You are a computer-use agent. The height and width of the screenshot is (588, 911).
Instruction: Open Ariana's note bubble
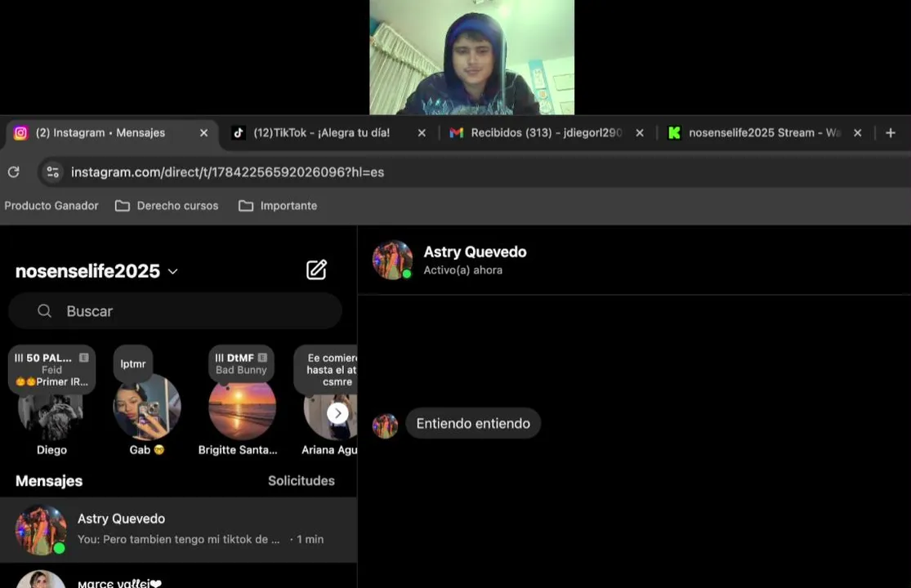(x=327, y=370)
